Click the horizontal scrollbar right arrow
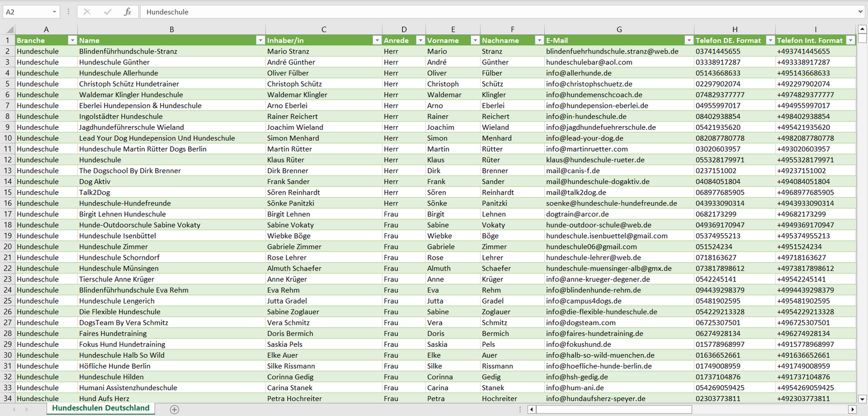The width and height of the screenshot is (868, 416). [852, 409]
